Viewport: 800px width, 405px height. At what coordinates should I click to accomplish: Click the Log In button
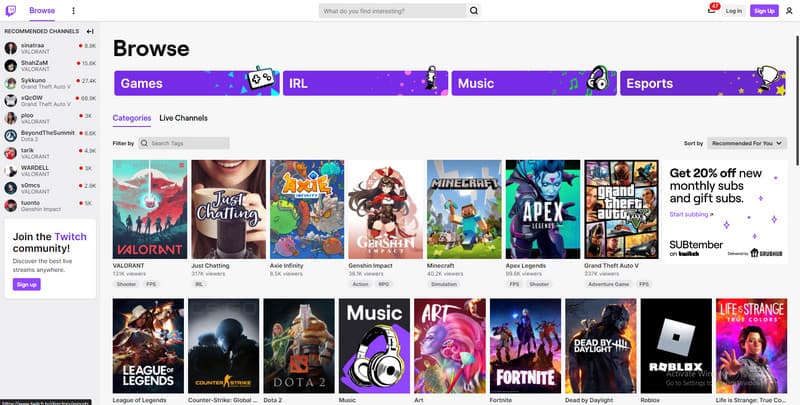[x=734, y=11]
